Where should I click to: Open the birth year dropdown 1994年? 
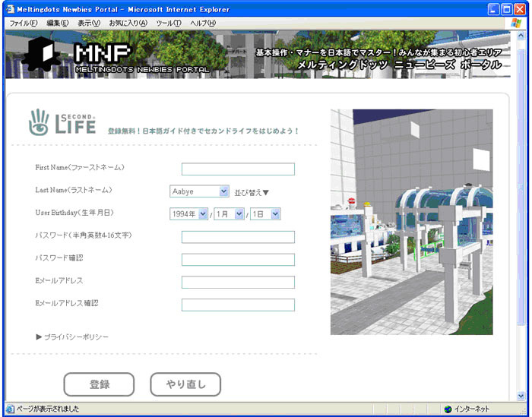point(188,214)
